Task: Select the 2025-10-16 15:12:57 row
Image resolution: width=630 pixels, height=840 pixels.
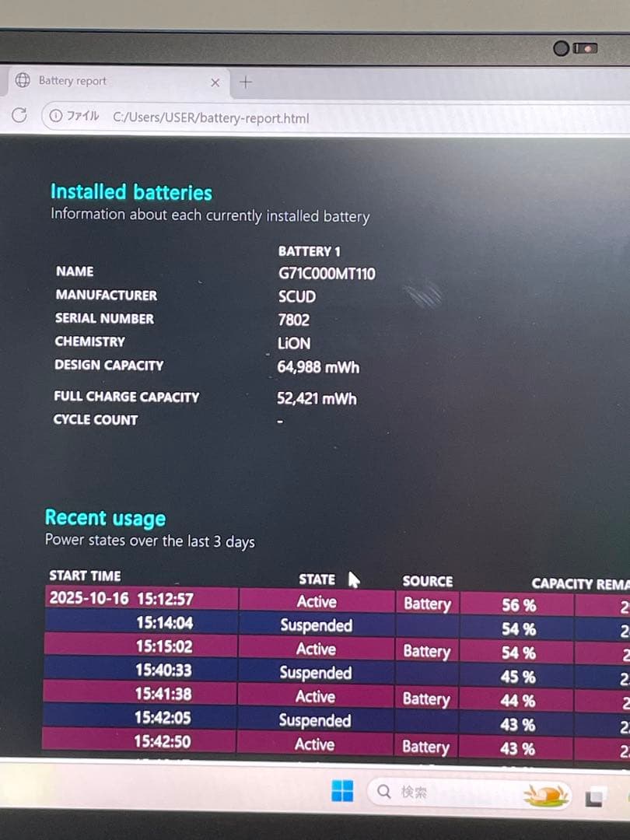Action: pos(121,599)
